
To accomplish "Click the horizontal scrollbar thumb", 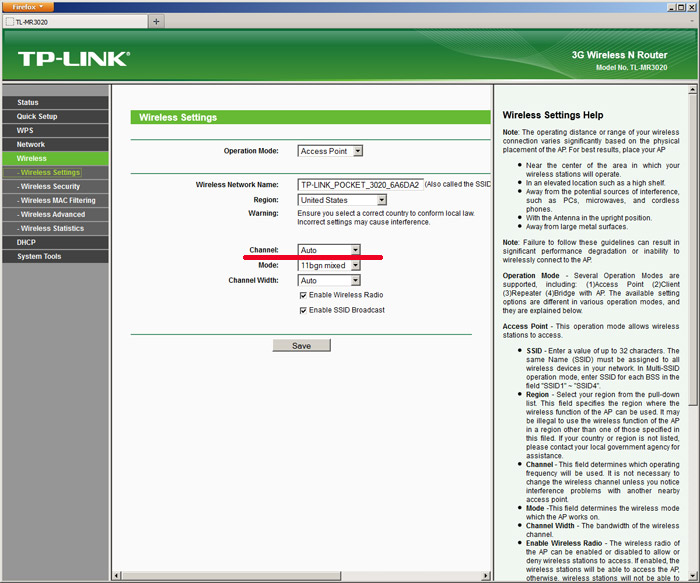I will pyautogui.click(x=231, y=576).
